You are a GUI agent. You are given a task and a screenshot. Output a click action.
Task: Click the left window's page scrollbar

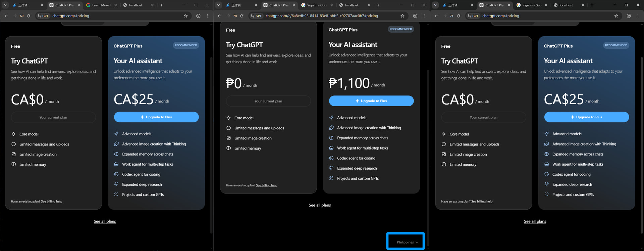(x=211, y=145)
